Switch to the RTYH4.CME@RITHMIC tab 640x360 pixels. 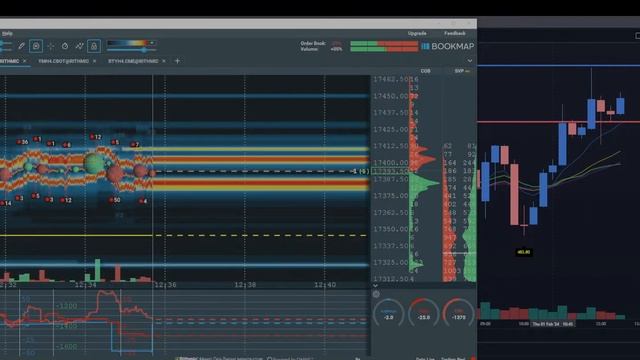(133, 61)
